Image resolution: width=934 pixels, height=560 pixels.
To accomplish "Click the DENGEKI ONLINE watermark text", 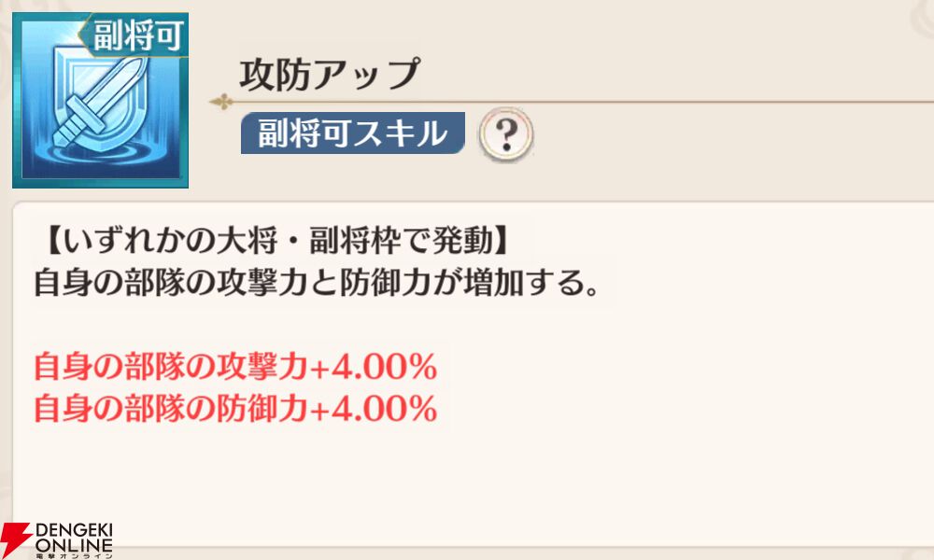I will [x=75, y=537].
